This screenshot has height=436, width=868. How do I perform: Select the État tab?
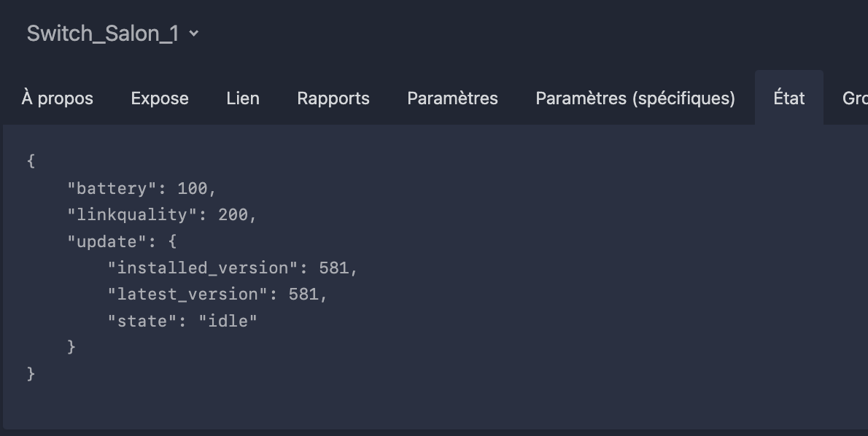tap(788, 98)
